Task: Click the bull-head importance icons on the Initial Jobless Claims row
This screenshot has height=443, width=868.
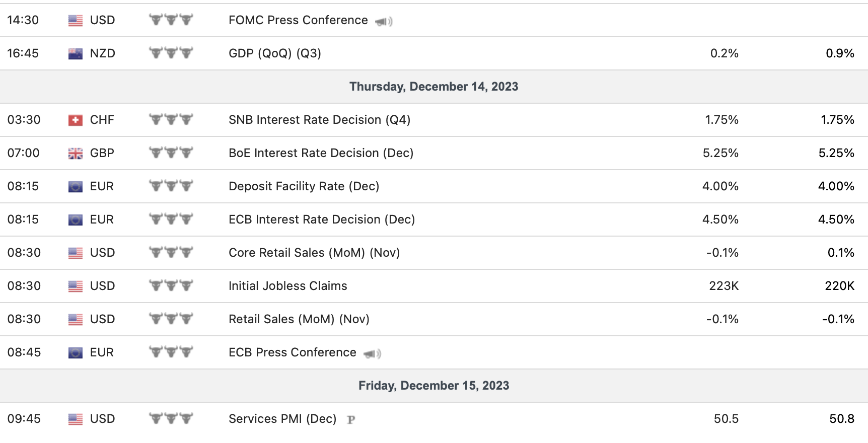Action: (171, 286)
